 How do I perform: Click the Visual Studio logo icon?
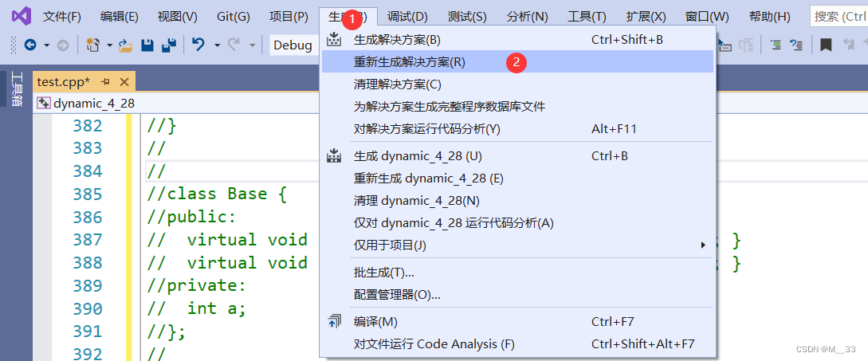point(21,17)
